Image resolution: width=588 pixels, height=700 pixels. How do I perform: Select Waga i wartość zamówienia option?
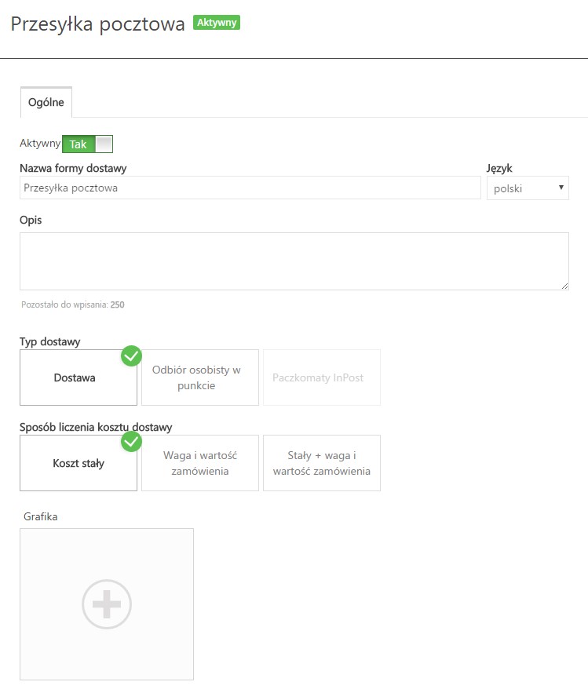click(200, 463)
